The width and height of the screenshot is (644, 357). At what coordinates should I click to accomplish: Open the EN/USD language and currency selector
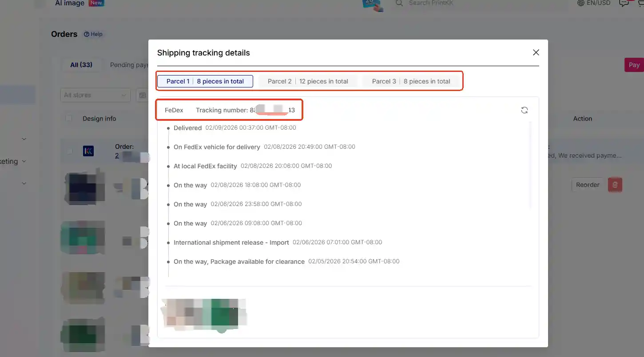coord(593,3)
